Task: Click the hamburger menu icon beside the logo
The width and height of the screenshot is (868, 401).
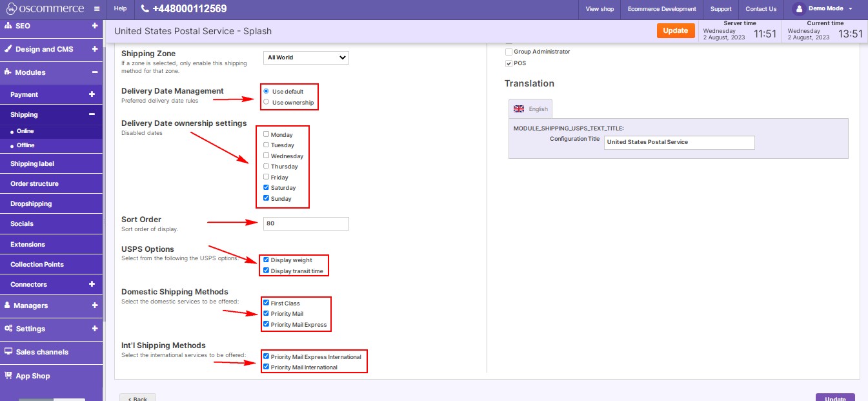Action: [x=96, y=9]
